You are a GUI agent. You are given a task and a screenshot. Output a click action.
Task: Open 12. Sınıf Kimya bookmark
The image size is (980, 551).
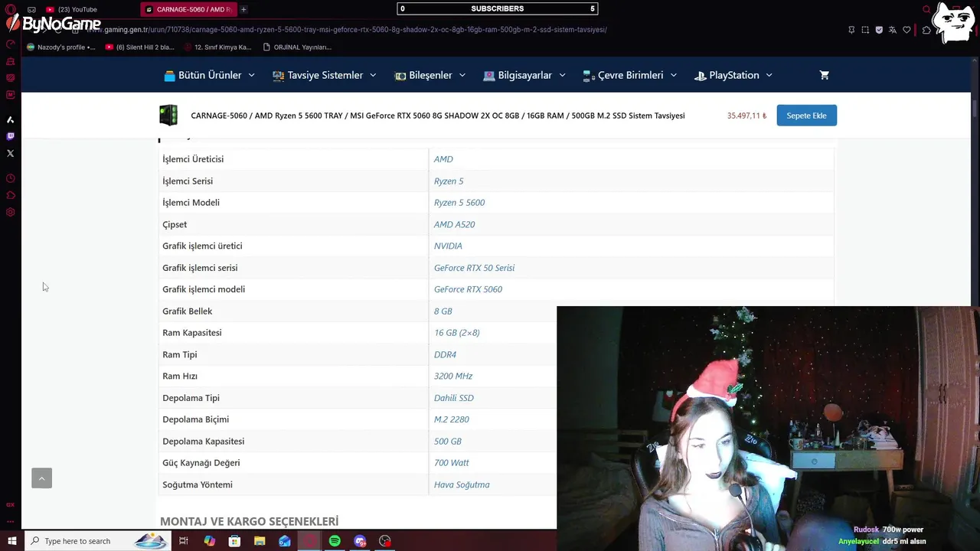coord(218,47)
